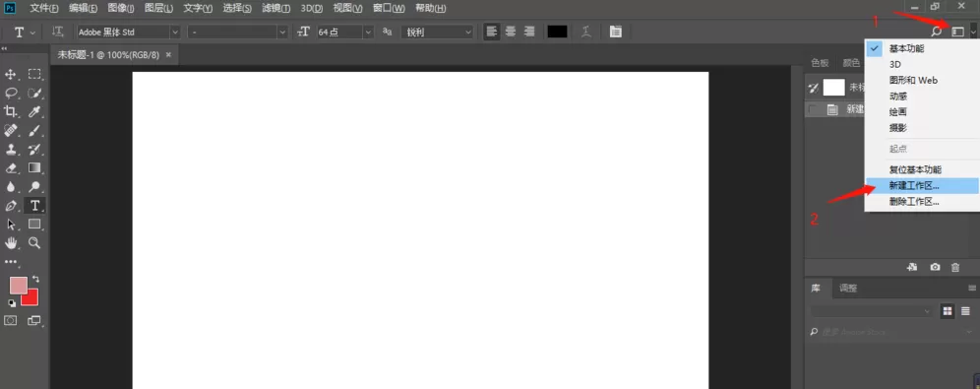The width and height of the screenshot is (980, 389).
Task: Open the Type tool preset picker arrow
Action: pos(32,32)
